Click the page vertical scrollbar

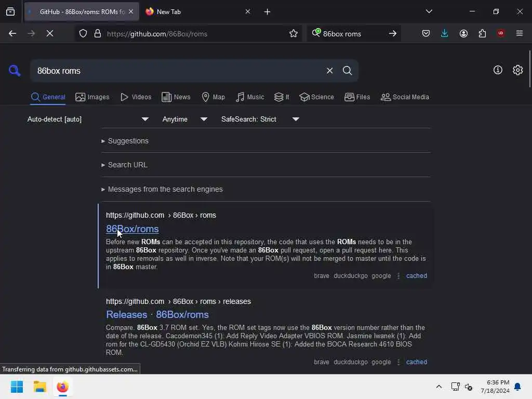(x=529, y=69)
